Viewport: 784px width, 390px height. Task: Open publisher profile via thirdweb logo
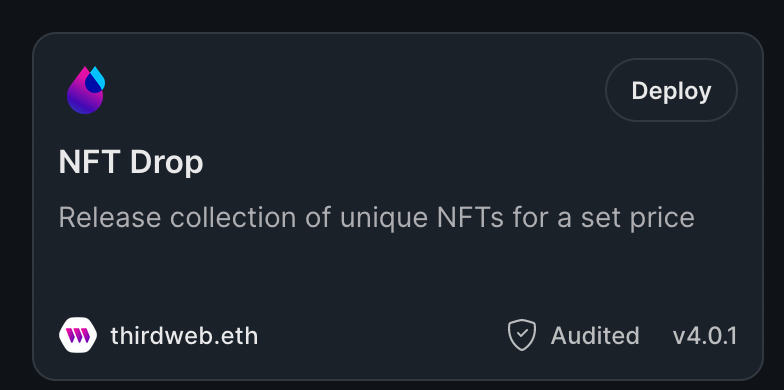click(78, 335)
